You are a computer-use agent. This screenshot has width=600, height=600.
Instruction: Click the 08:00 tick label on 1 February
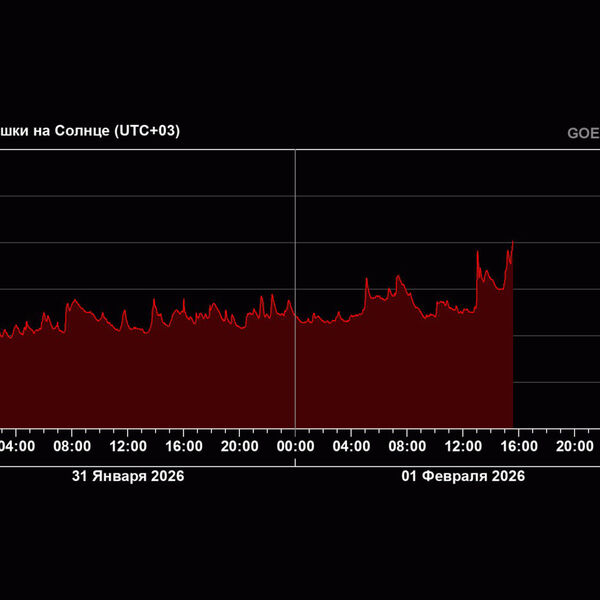click(407, 446)
